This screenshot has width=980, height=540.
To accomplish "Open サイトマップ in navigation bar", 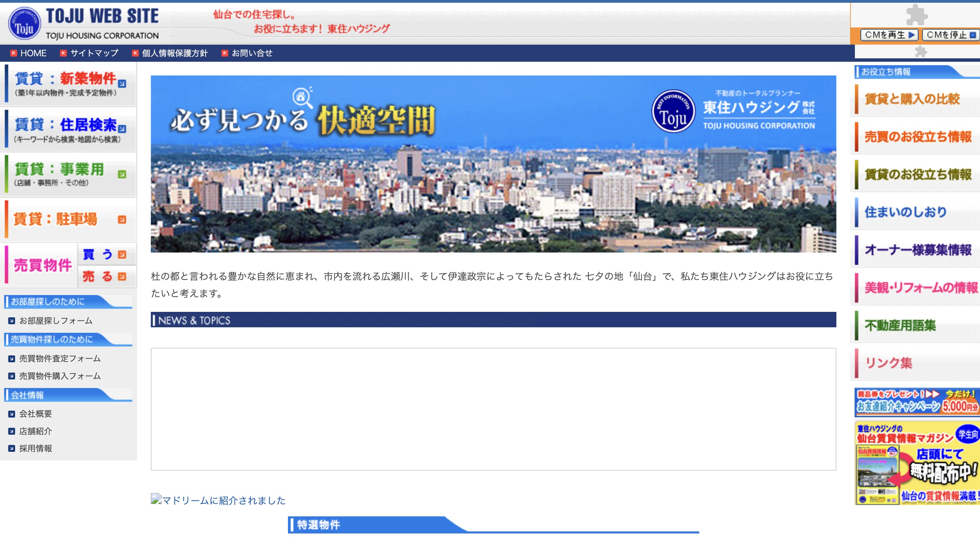I will point(94,53).
